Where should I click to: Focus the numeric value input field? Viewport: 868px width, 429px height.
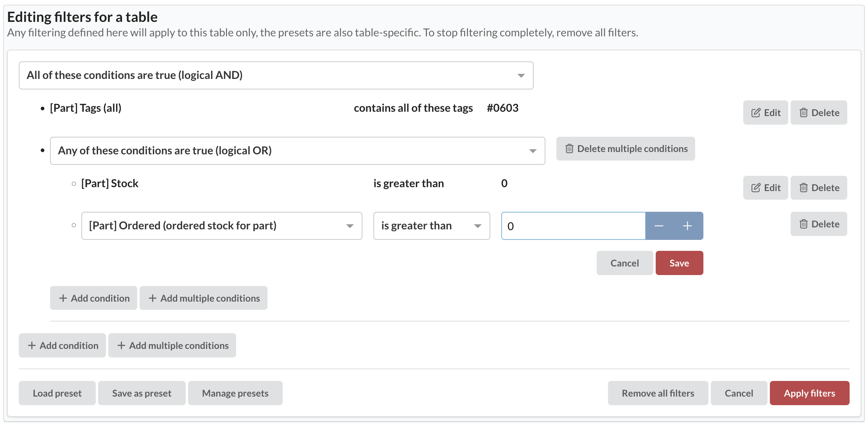click(573, 226)
